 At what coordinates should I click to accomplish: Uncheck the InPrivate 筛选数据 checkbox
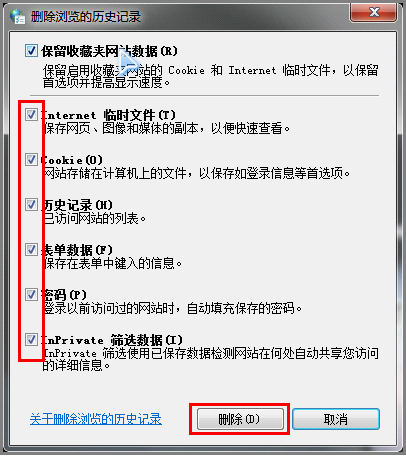31,340
